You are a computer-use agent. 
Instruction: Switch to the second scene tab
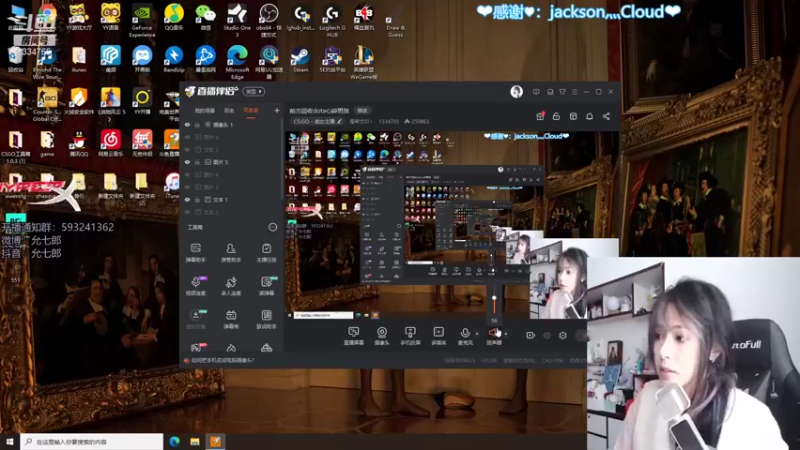229,110
